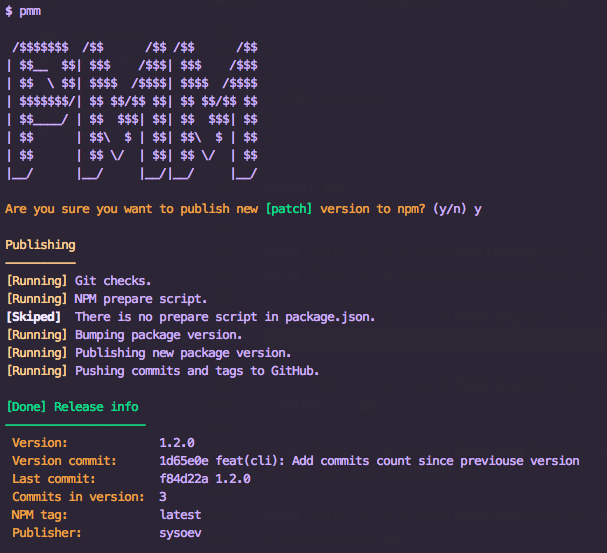Viewport: 607px width, 553px height.
Task: Click the 'NPM tag:' label
Action: [39, 515]
